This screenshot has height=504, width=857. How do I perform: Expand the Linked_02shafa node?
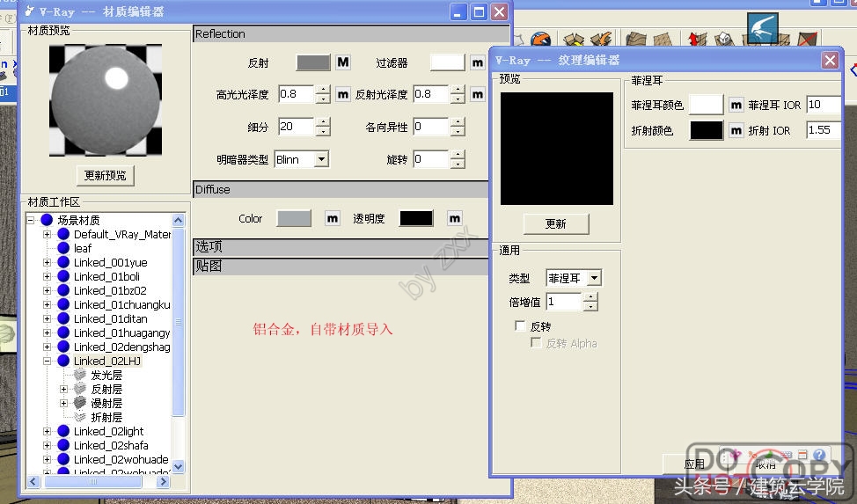(47, 446)
